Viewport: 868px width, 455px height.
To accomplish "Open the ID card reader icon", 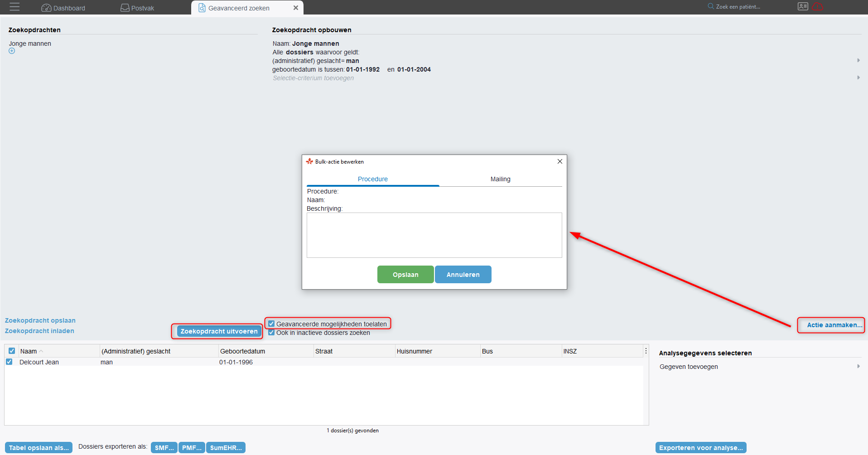I will pyautogui.click(x=803, y=6).
